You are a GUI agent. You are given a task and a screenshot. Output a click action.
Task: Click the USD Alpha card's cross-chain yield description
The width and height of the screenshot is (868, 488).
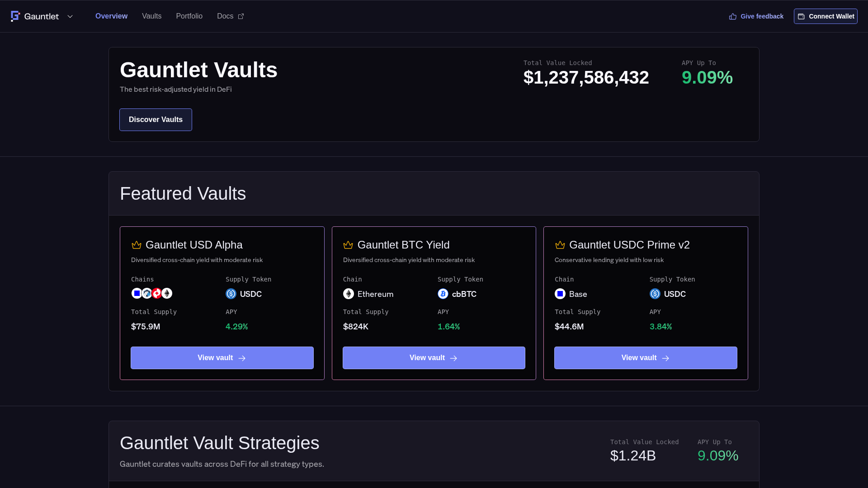[197, 260]
